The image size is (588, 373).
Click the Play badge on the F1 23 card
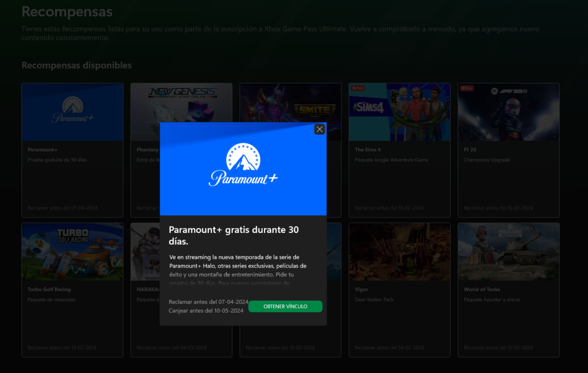(x=467, y=88)
